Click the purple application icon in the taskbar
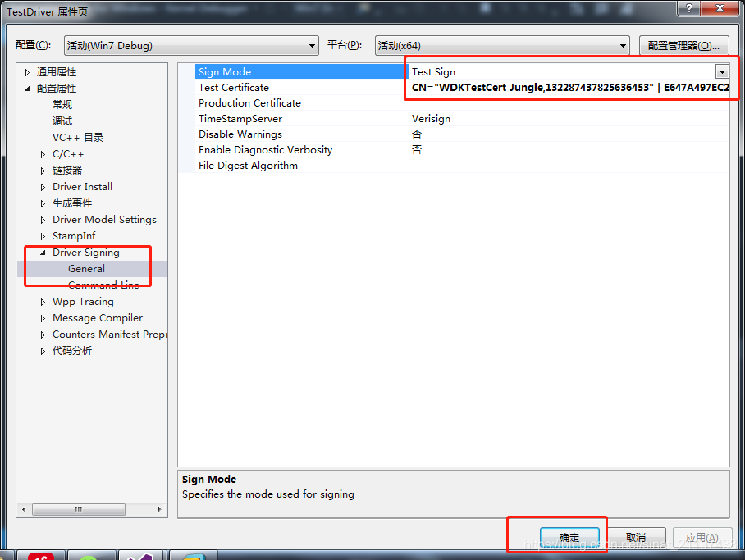This screenshot has width=745, height=560. [x=141, y=555]
